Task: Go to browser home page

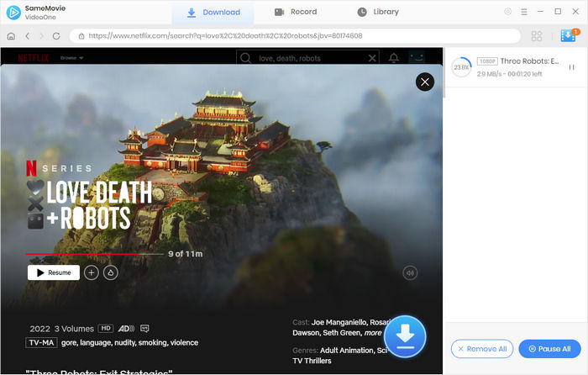Action: click(x=11, y=36)
